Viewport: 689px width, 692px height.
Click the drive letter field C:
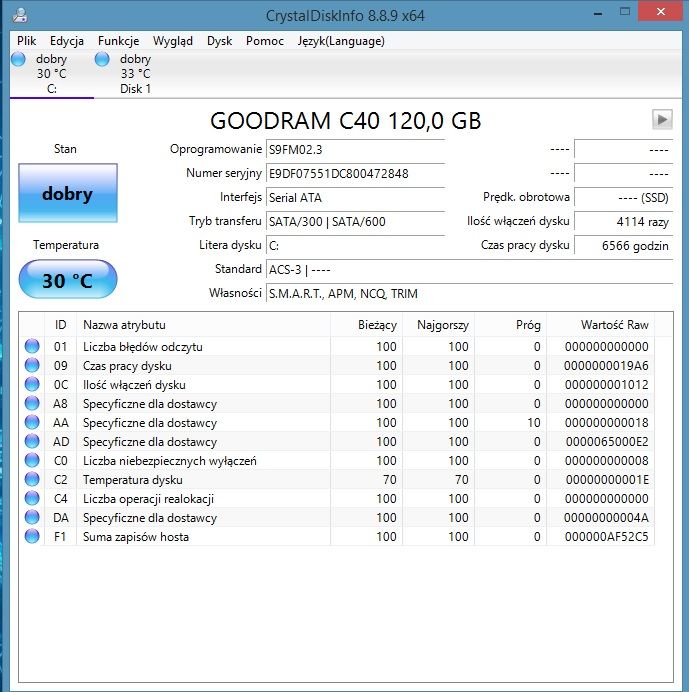pyautogui.click(x=355, y=246)
